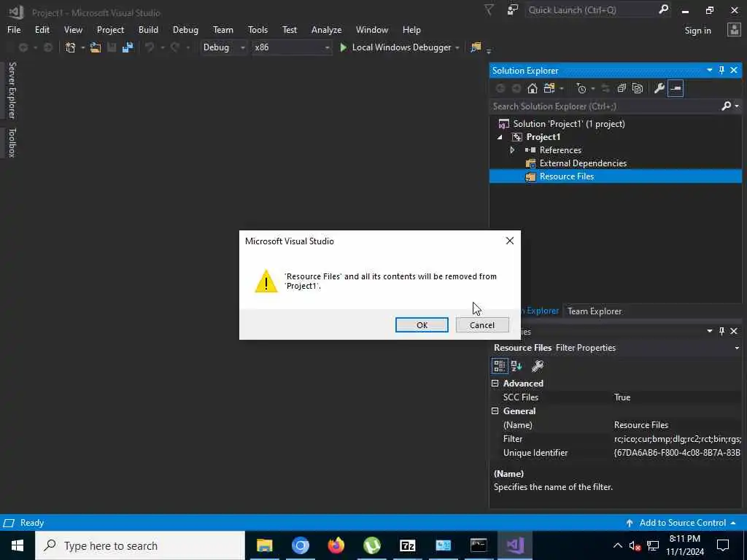Expand the References node

(x=513, y=150)
